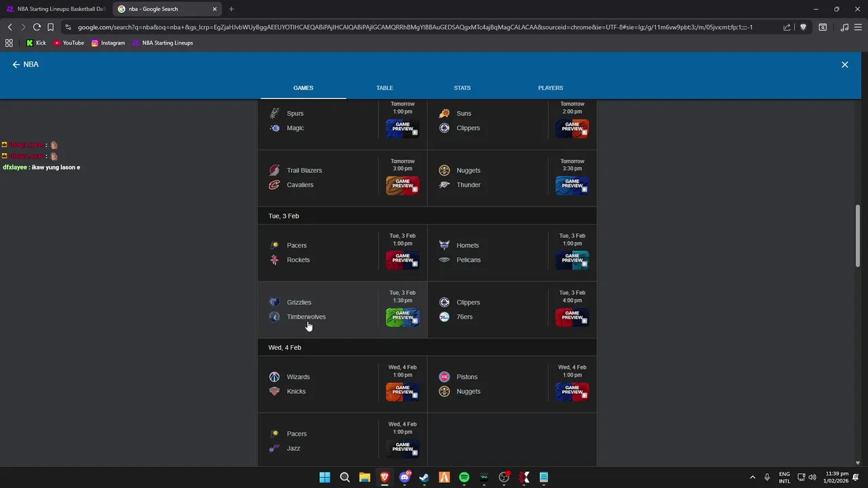
Task: Click the Rockets team logo
Action: (x=275, y=260)
